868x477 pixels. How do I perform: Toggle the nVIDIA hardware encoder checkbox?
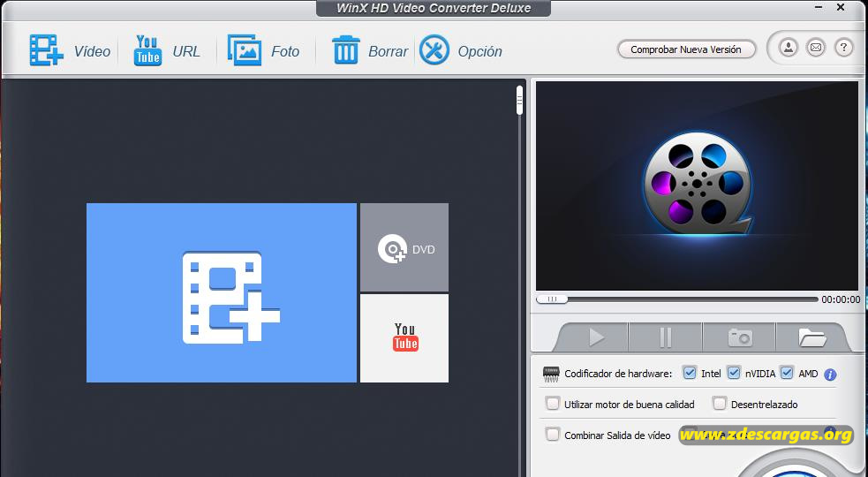coord(734,373)
